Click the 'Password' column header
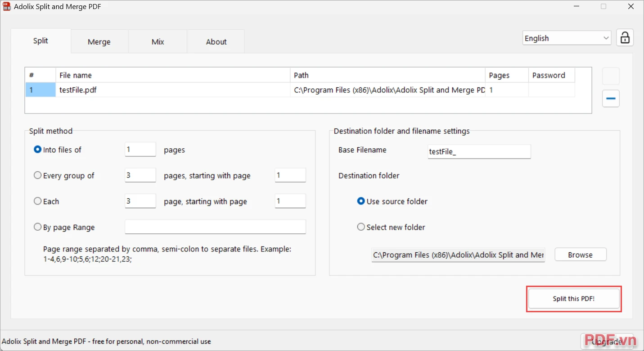The image size is (644, 351). click(x=552, y=75)
